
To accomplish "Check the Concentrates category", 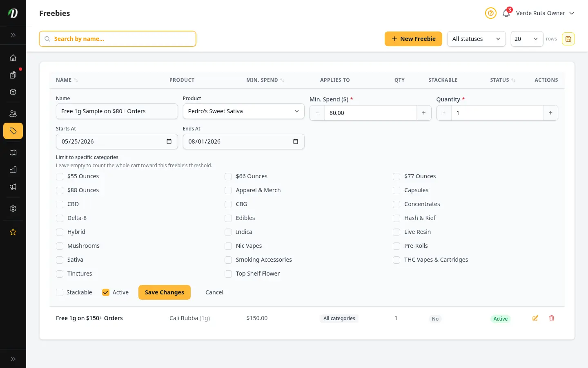I will click(x=396, y=204).
